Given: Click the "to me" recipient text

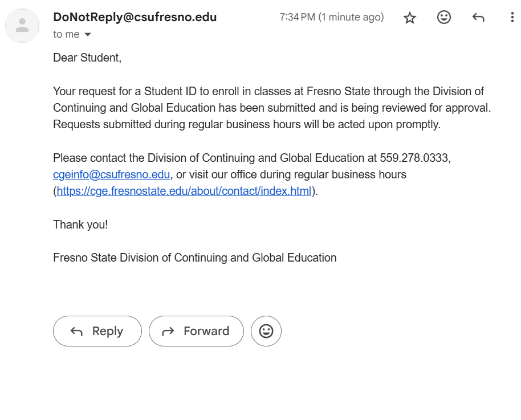Looking at the screenshot, I should pyautogui.click(x=66, y=35).
